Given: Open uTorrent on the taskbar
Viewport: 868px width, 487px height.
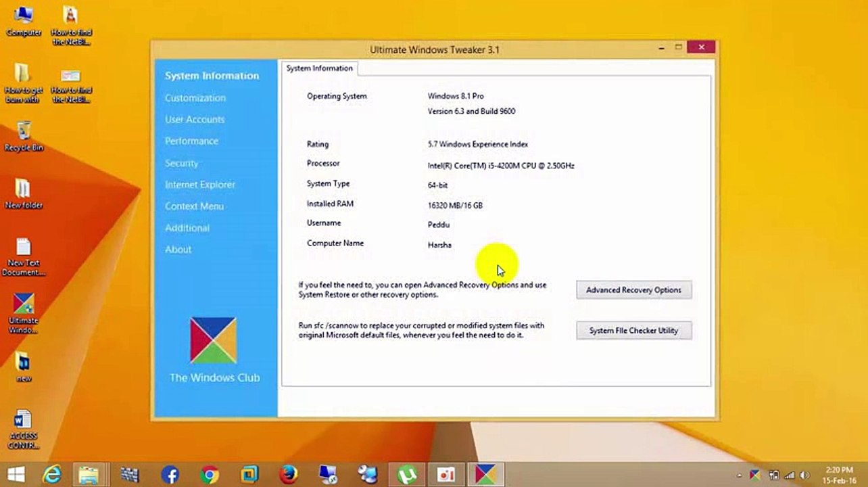Looking at the screenshot, I should click(407, 476).
